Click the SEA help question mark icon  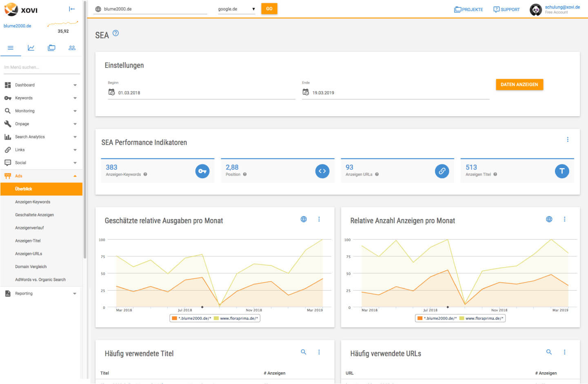click(x=115, y=33)
